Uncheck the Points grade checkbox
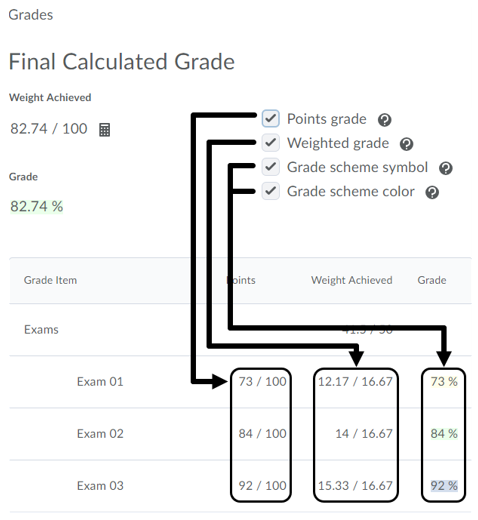The width and height of the screenshot is (478, 520). pos(270,118)
